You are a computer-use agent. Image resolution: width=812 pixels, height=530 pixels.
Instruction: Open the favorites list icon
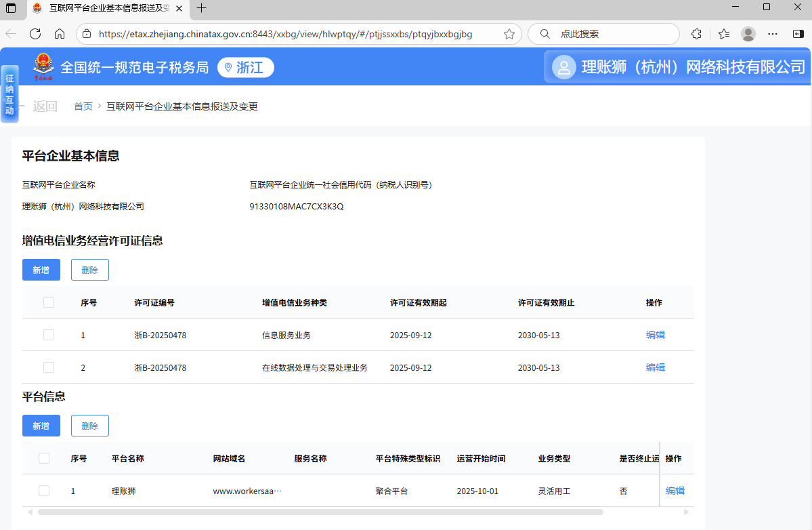(x=723, y=34)
